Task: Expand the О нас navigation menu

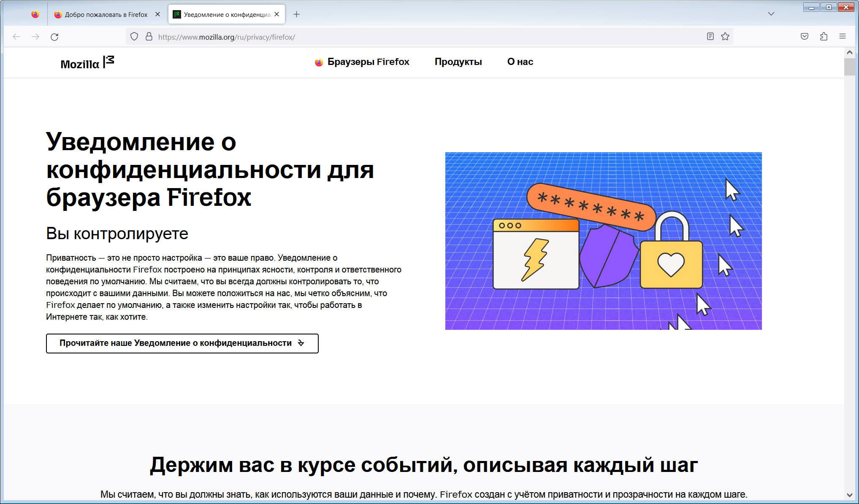Action: click(520, 62)
